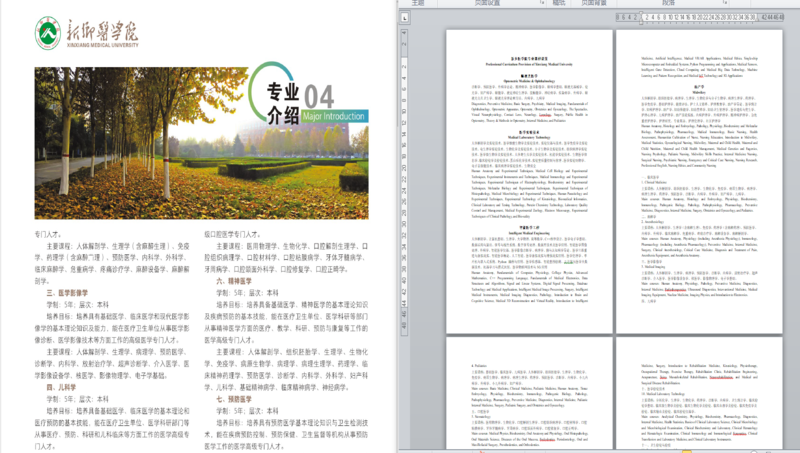Viewport: 800px width, 453px height.
Task: Click the large '04' number
Action: coord(319,96)
